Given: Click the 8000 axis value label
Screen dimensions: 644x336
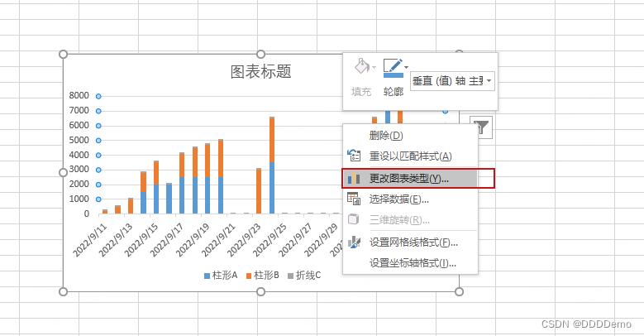Looking at the screenshot, I should [79, 95].
